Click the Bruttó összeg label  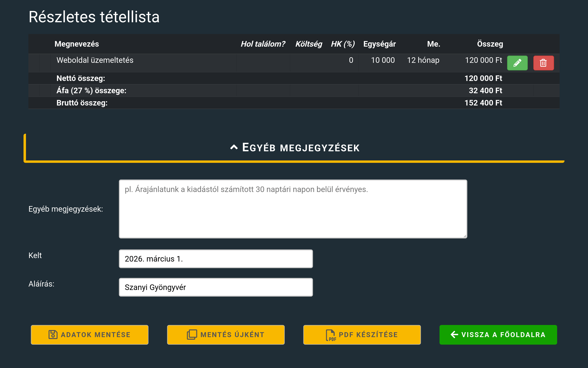pos(82,103)
